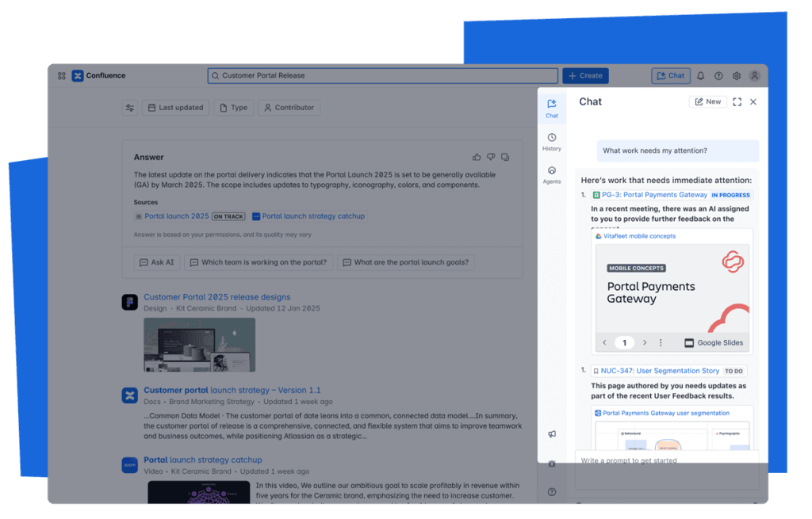Select the Chat tab in side rail
The image size is (812, 519).
tap(552, 109)
